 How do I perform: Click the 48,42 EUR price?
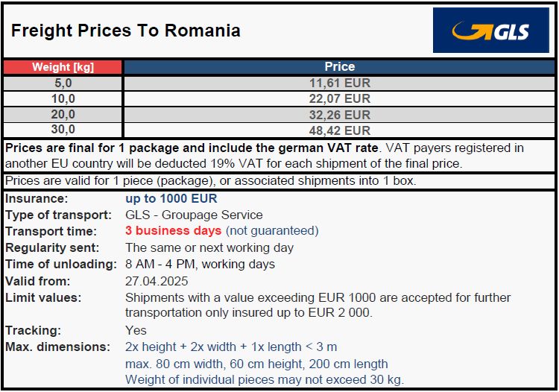[339, 130]
